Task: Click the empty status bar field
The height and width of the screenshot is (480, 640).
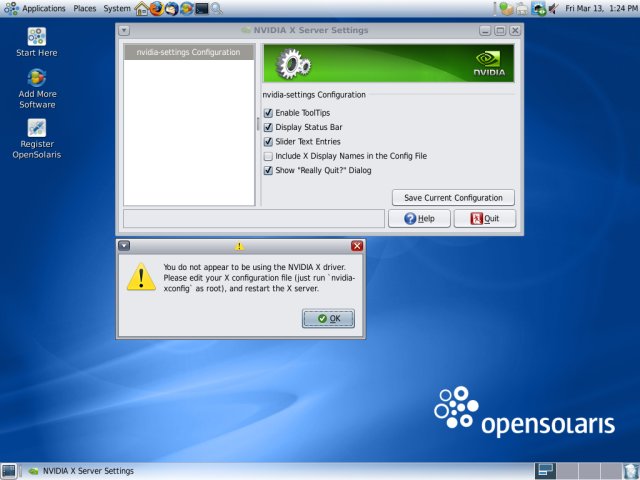Action: [x=254, y=218]
